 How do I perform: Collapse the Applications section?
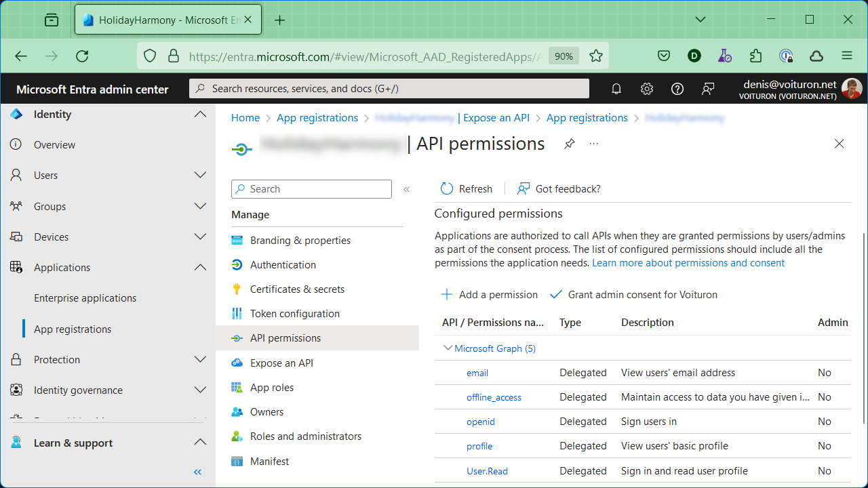pos(200,267)
